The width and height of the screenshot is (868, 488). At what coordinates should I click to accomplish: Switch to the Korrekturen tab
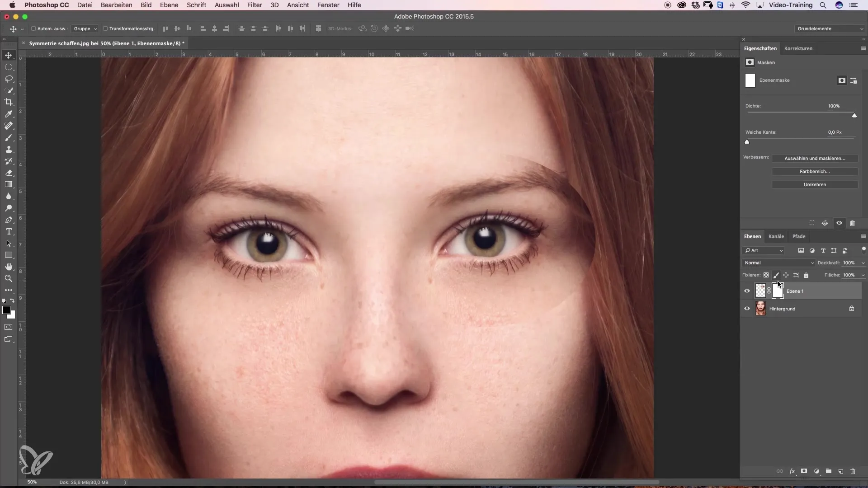[798, 48]
